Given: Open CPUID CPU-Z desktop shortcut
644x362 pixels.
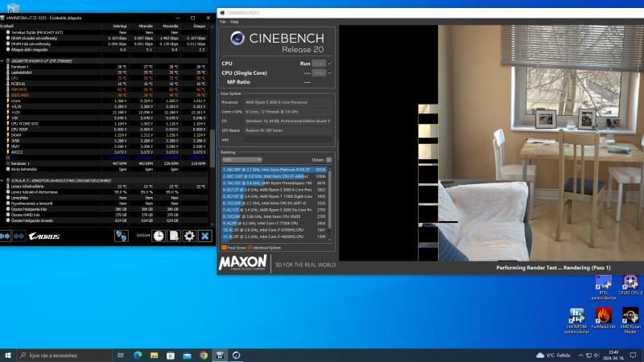Looking at the screenshot, I should tap(630, 286).
